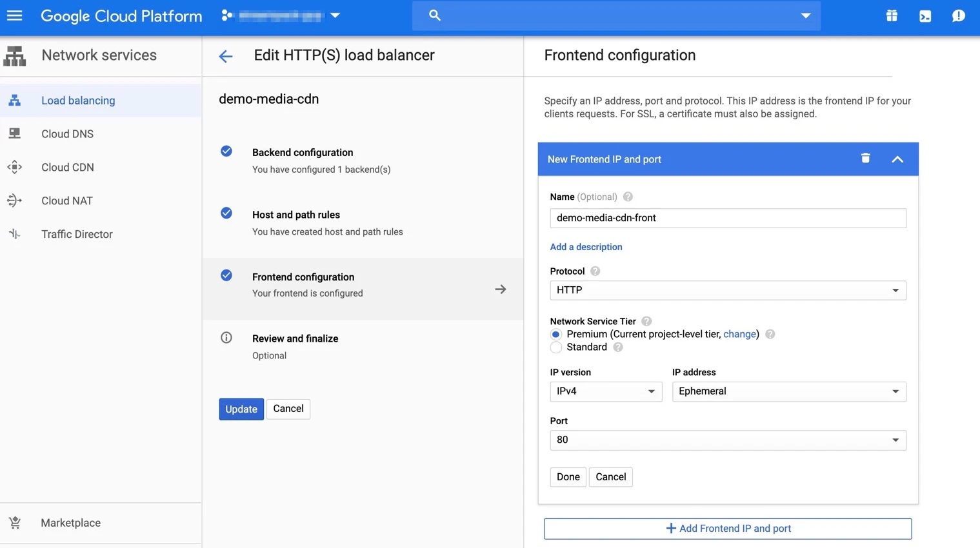Open the project selector icon

click(226, 15)
